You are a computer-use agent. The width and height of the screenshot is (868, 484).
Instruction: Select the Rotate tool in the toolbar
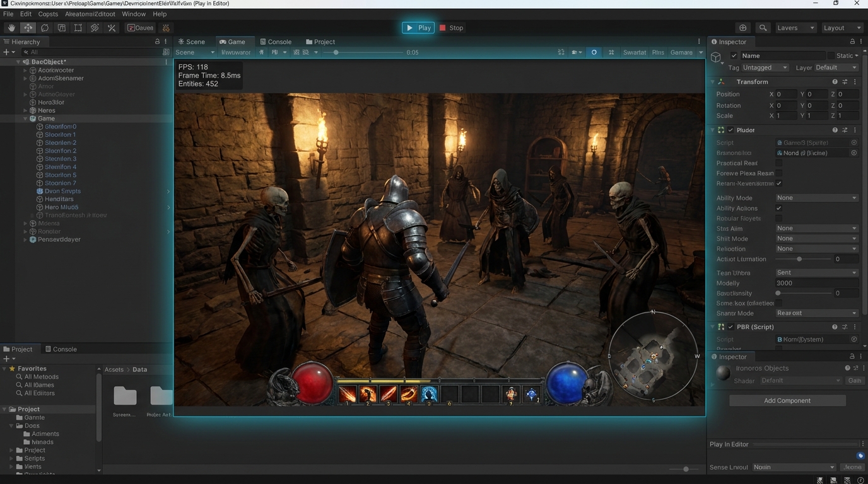pos(45,28)
